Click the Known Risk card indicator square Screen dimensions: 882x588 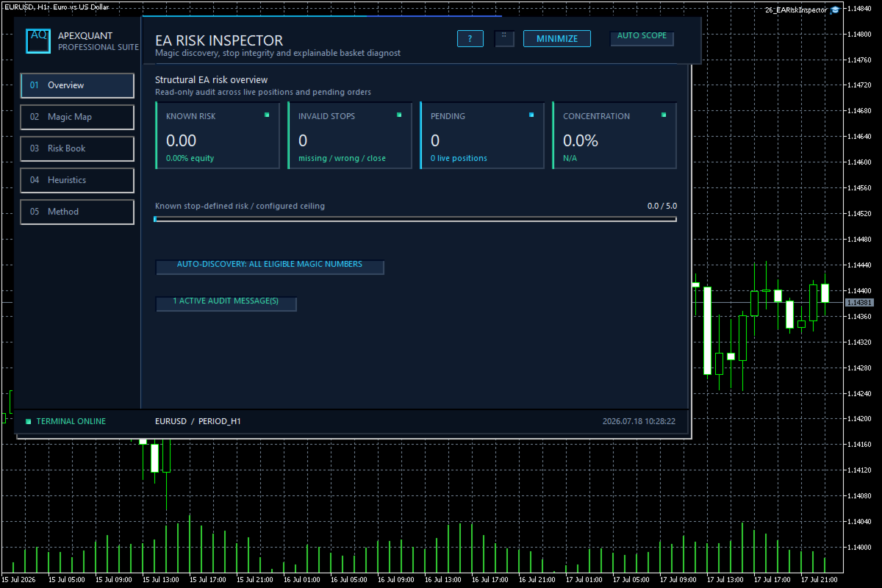pyautogui.click(x=267, y=115)
